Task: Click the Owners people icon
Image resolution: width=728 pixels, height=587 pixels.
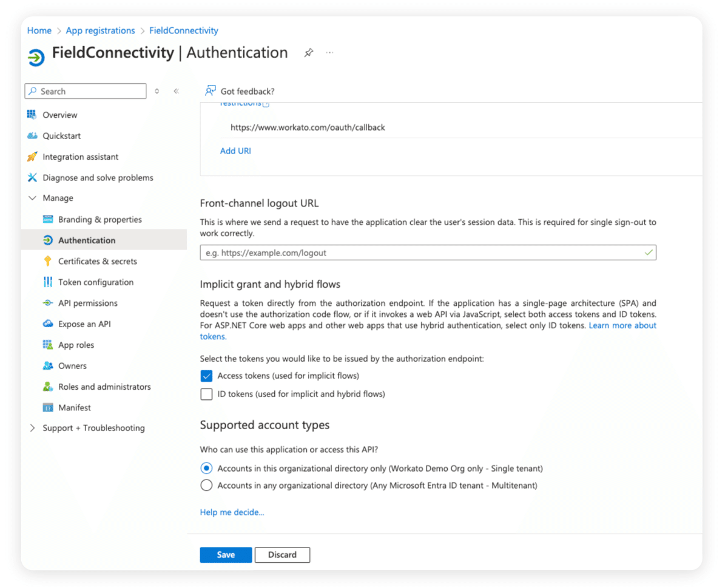Action: point(48,365)
